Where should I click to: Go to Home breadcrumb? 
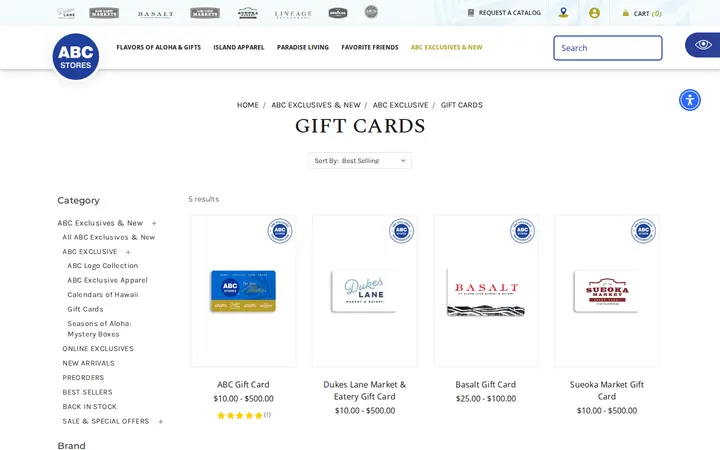click(248, 105)
